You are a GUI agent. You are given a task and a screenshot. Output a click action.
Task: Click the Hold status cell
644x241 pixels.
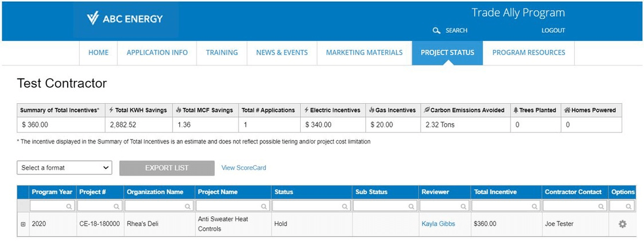311,224
